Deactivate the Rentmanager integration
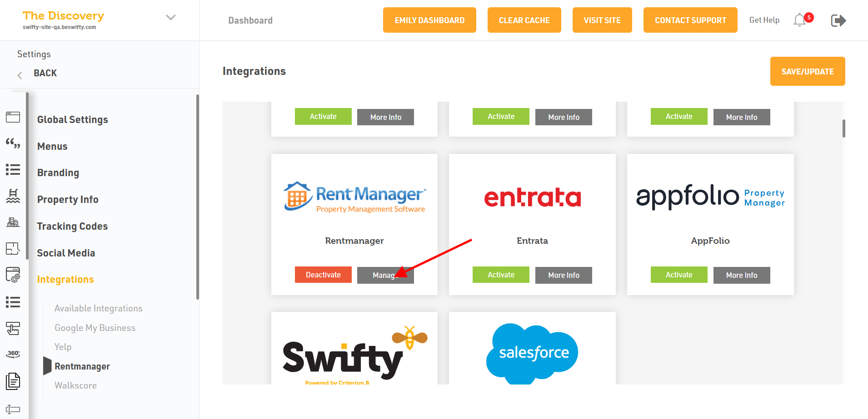 pyautogui.click(x=323, y=275)
